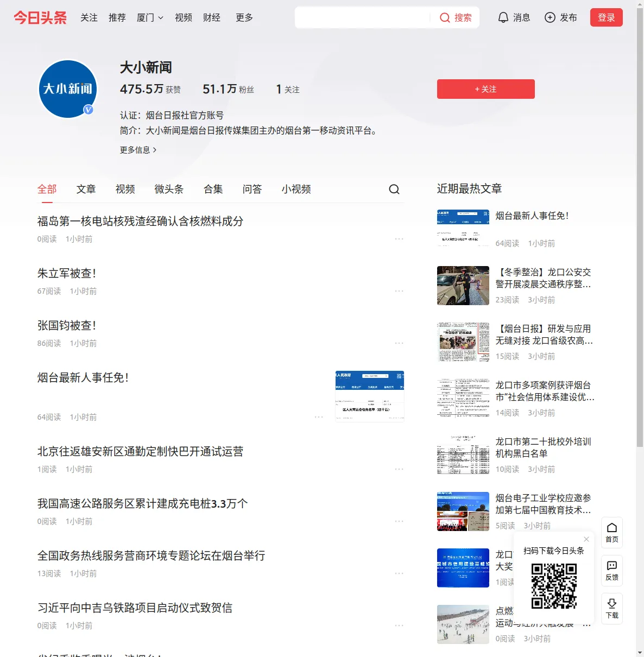This screenshot has width=644, height=657.
Task: Switch to the 微头条 tab
Action: pyautogui.click(x=169, y=189)
